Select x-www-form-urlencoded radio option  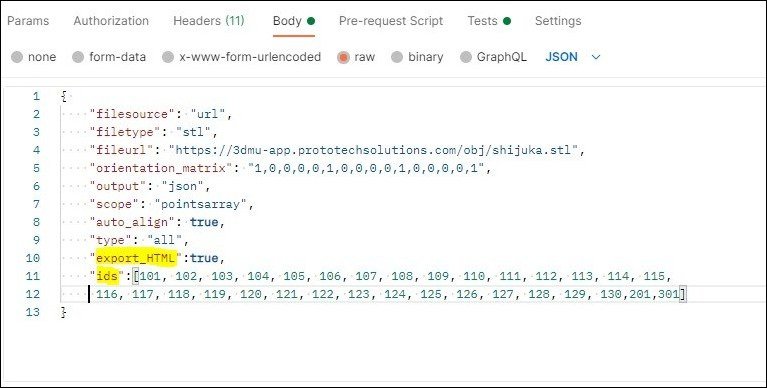[x=168, y=57]
